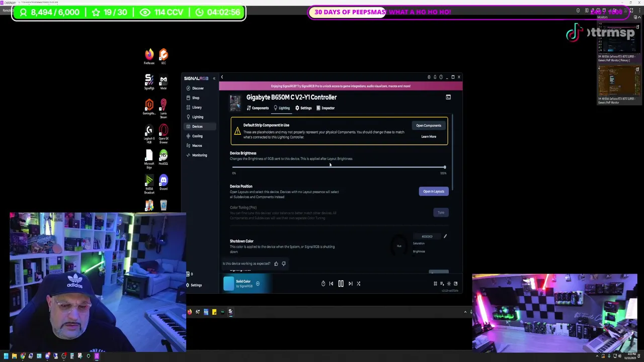644x362 pixels.
Task: Switch to the Components tab
Action: [x=258, y=108]
